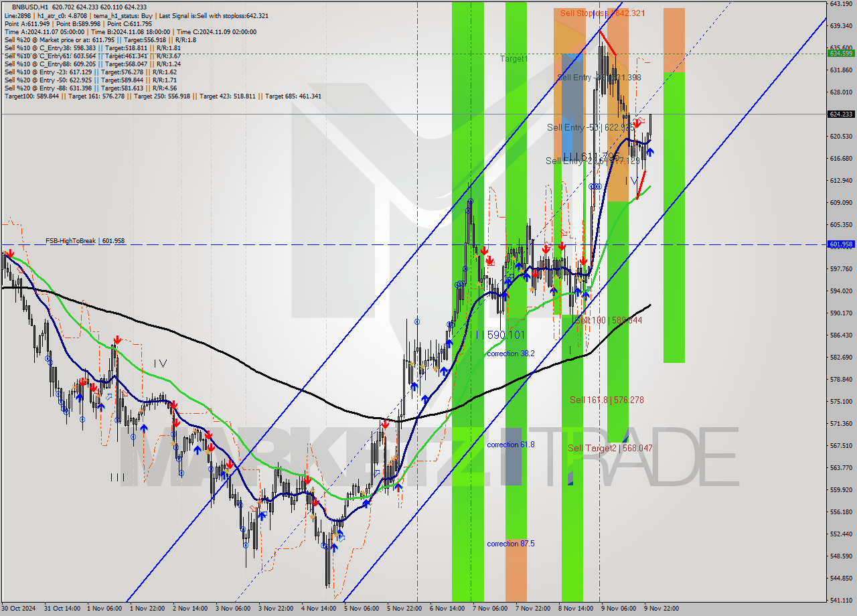Select the 9 Nov 22:00 time label
857x616 pixels.
661,609
